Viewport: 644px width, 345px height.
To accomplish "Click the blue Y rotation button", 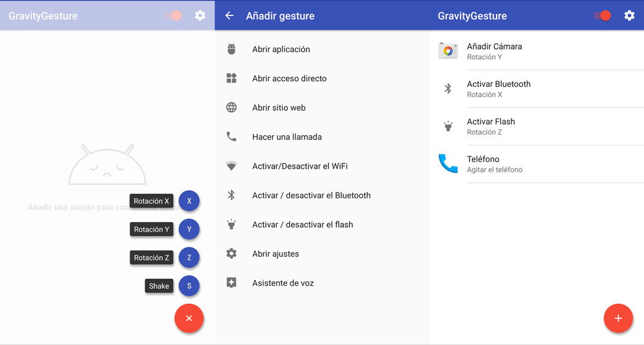I will 189,229.
